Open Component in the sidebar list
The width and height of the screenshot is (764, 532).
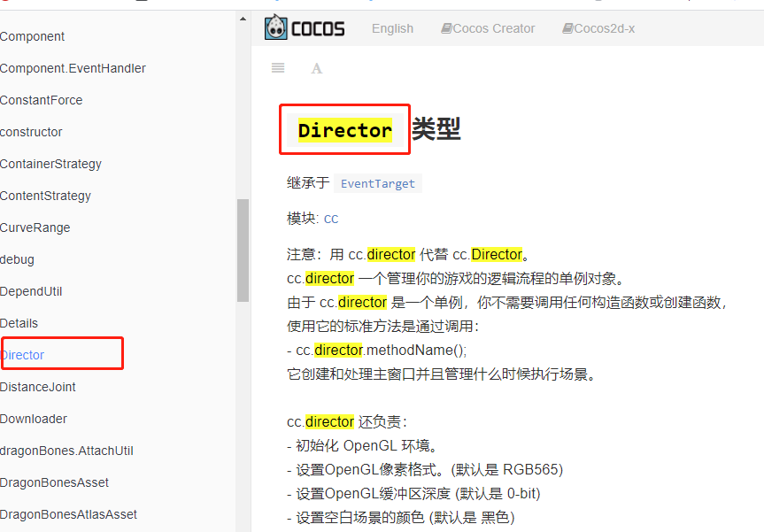tap(32, 36)
